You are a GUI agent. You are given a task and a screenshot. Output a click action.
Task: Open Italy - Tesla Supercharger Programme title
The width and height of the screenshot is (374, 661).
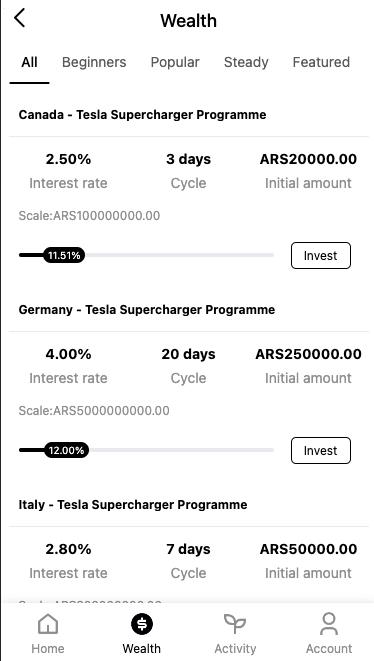point(133,504)
